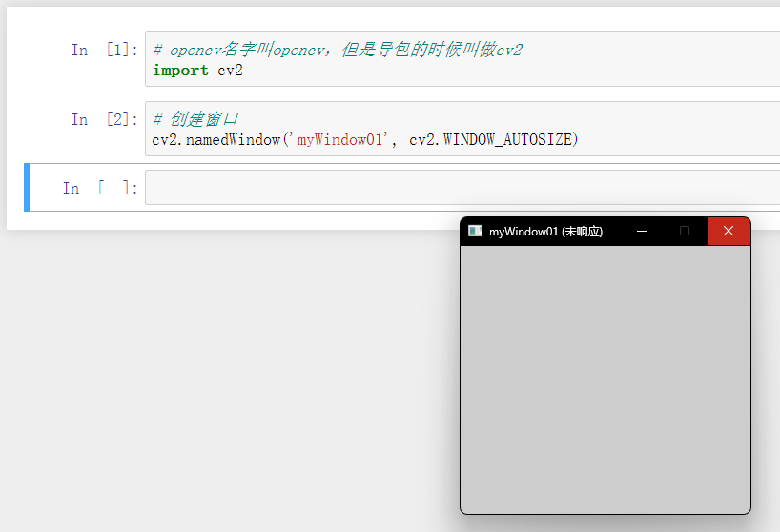Focus the empty third notebook cell
Screen dimensions: 780x532
(x=462, y=188)
